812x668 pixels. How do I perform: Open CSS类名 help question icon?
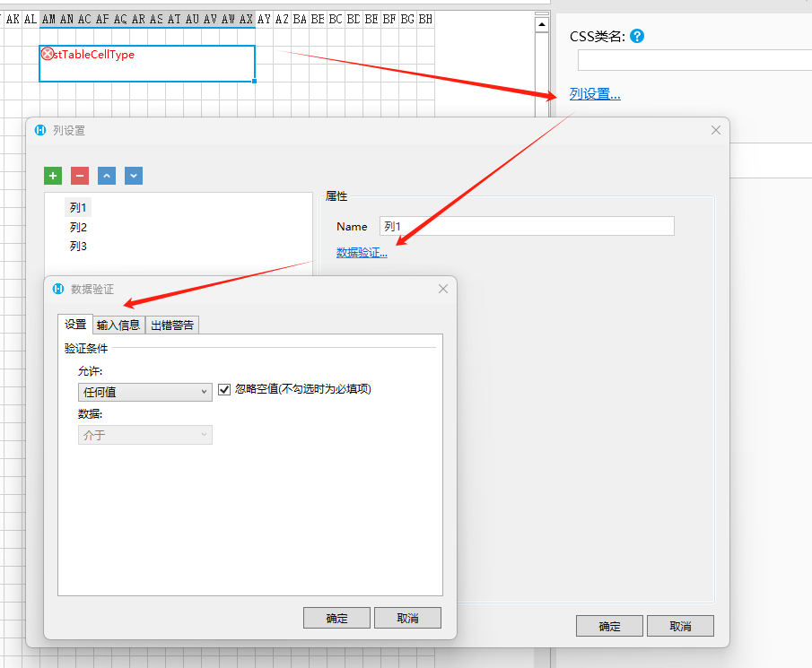(637, 36)
